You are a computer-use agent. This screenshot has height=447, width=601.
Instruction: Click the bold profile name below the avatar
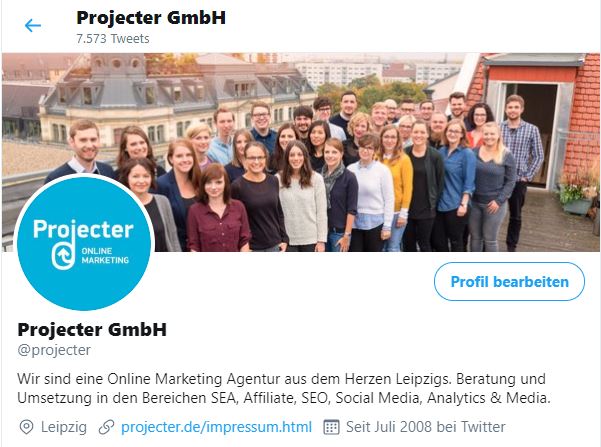pyautogui.click(x=92, y=329)
